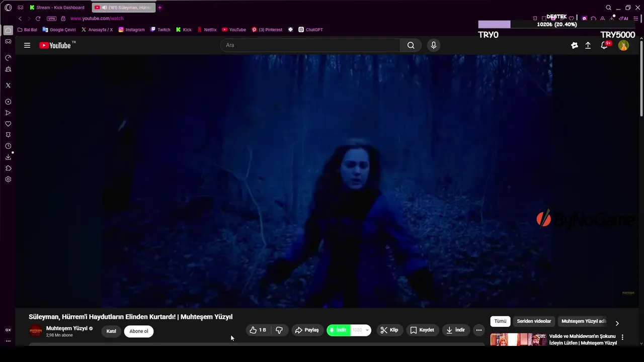
Task: Open the Anasayfa / X bookmark
Action: click(97, 30)
